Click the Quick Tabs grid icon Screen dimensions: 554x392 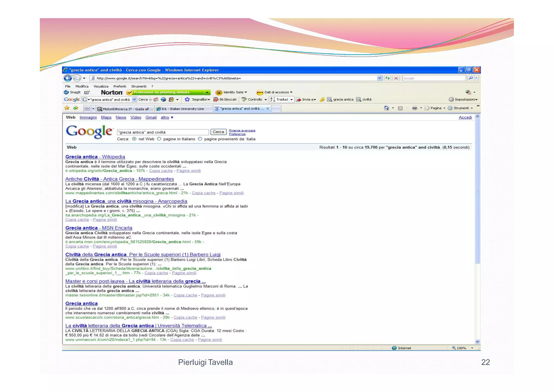[x=87, y=109]
